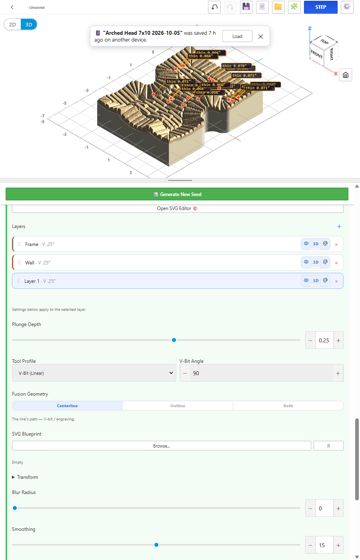The width and height of the screenshot is (360, 560).
Task: Click the blue STEP button
Action: tap(320, 7)
